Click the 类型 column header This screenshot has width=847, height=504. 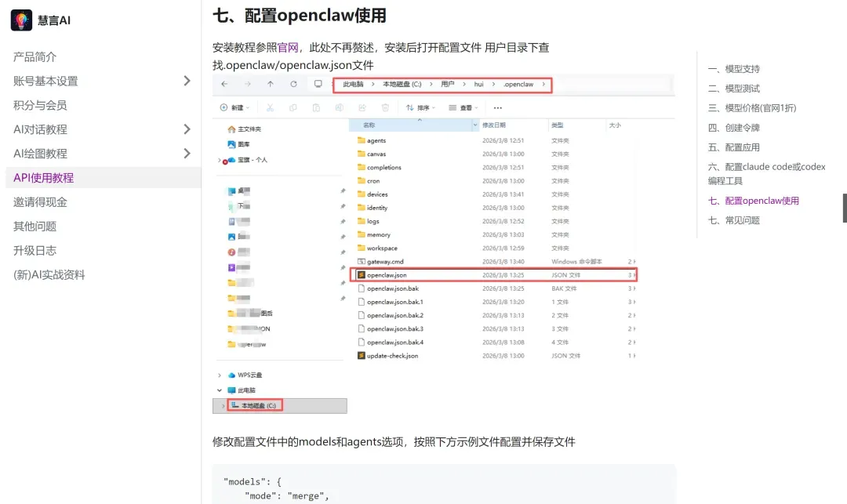click(x=557, y=125)
